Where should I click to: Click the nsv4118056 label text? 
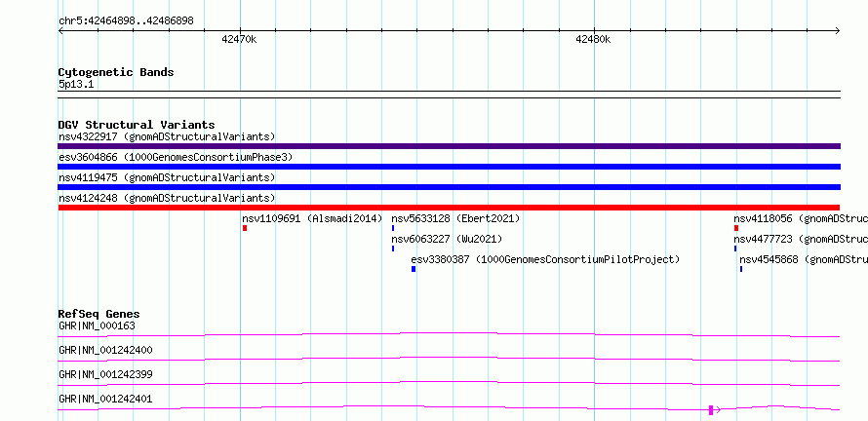[x=801, y=218]
